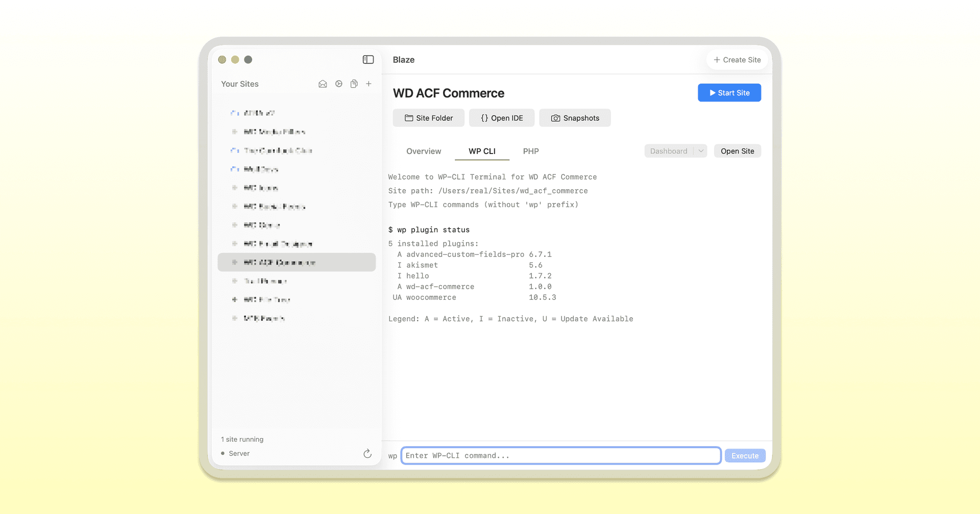The image size is (980, 514).
Task: Click the circular play icon beside Your Sites
Action: pyautogui.click(x=339, y=84)
